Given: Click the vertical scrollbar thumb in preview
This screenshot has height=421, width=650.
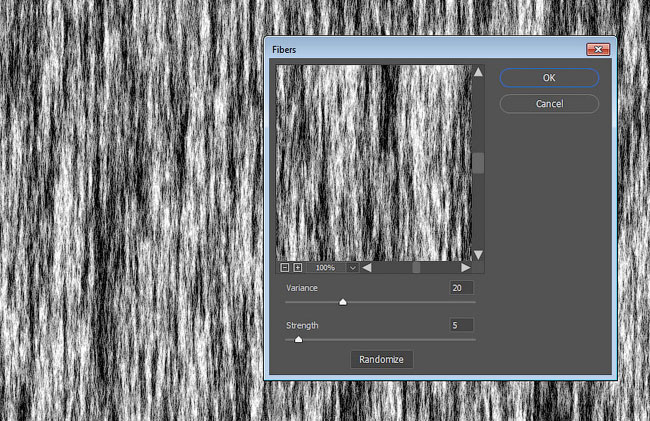Looking at the screenshot, I should pos(478,162).
